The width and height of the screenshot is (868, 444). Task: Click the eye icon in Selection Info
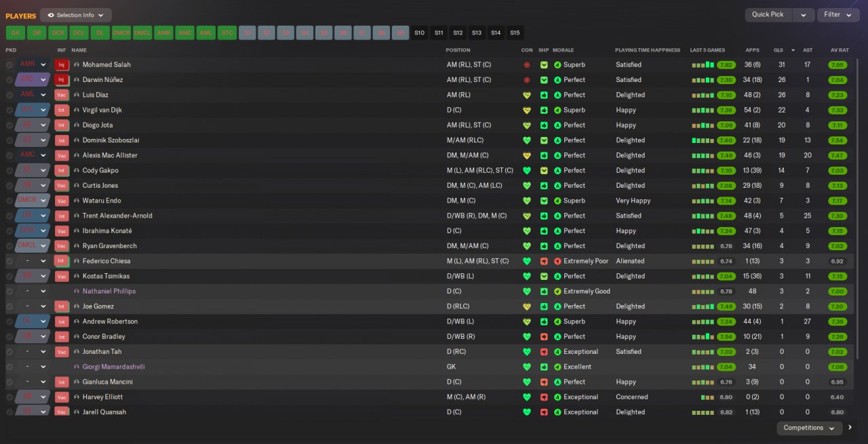pyautogui.click(x=51, y=15)
